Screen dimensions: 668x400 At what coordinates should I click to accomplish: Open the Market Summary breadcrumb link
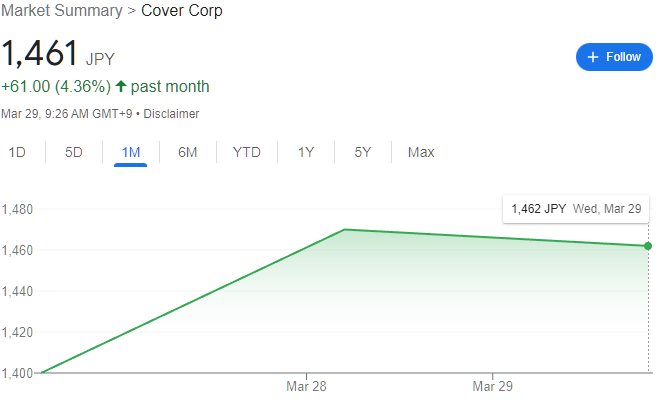[x=62, y=11]
